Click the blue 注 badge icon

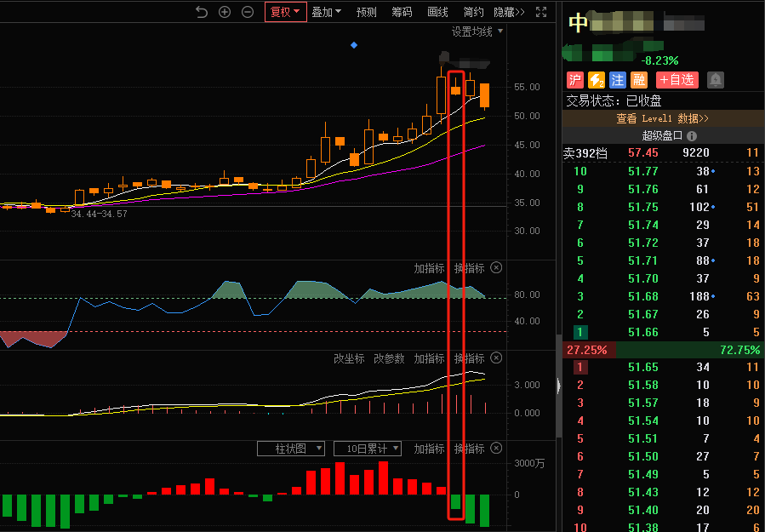coord(618,80)
